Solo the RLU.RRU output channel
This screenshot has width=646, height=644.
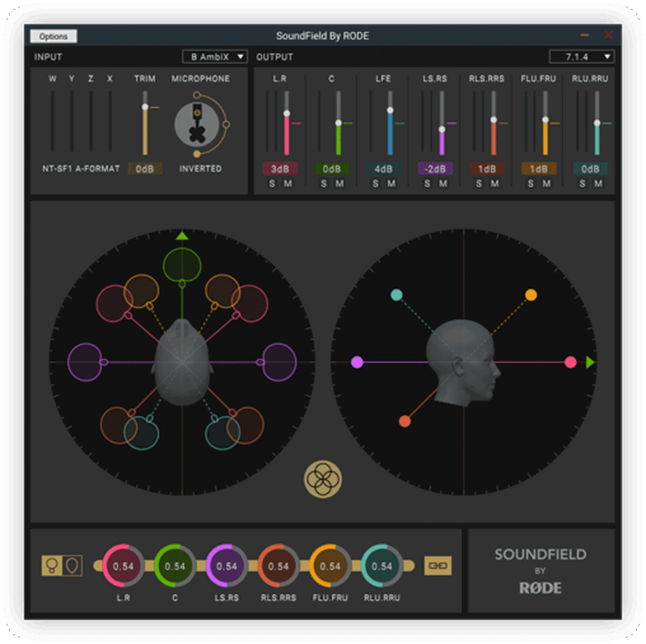click(582, 183)
